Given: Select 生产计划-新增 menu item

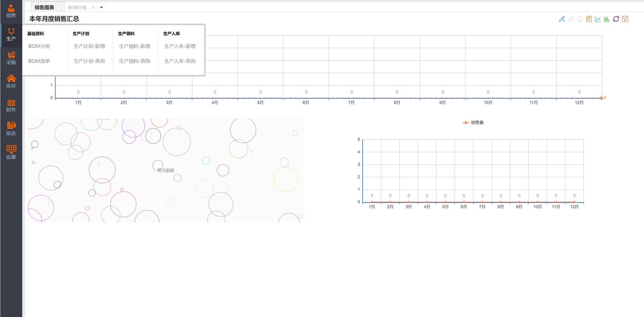Looking at the screenshot, I should click(x=89, y=46).
